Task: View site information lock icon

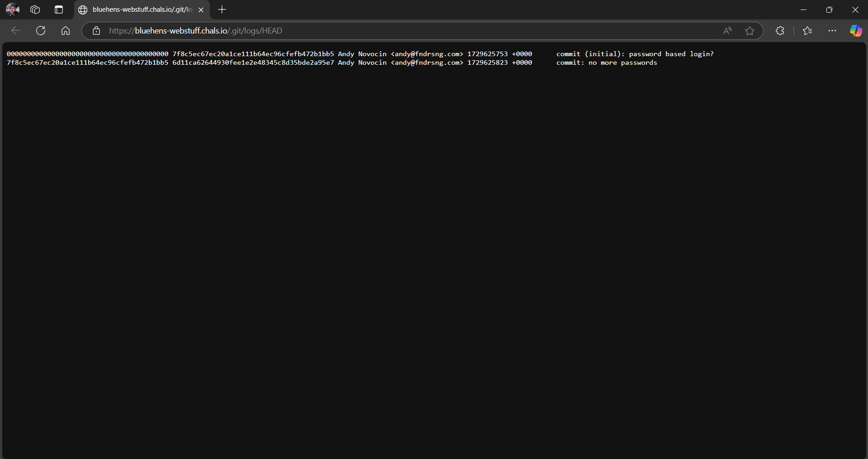Action: pyautogui.click(x=96, y=30)
